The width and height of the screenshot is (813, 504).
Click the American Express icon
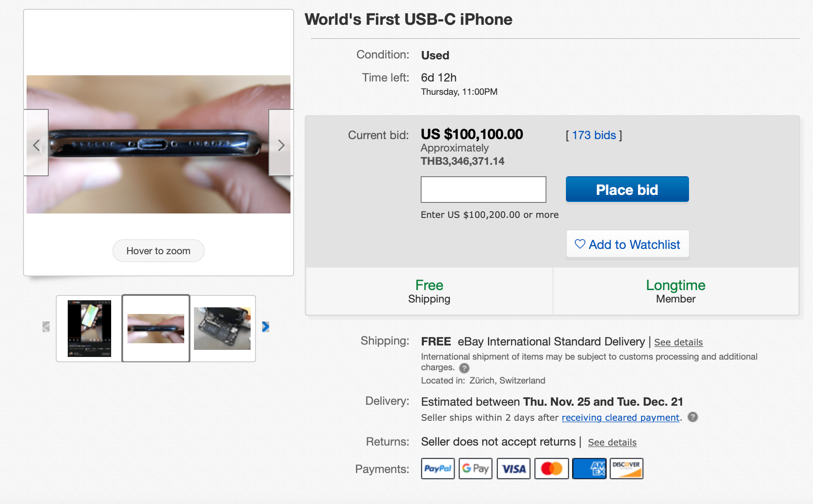pyautogui.click(x=589, y=469)
